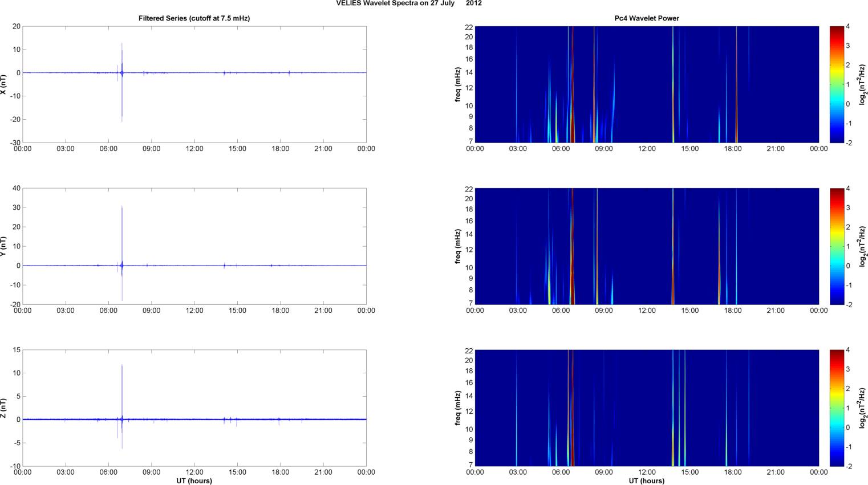The width and height of the screenshot is (868, 485).
Task: Click the log2(nT²/Hz) label of bottom colorbar
Action: tap(862, 408)
